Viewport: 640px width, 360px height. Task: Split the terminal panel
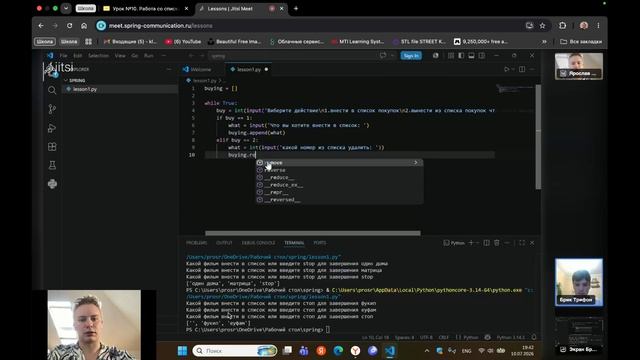tap(487, 243)
